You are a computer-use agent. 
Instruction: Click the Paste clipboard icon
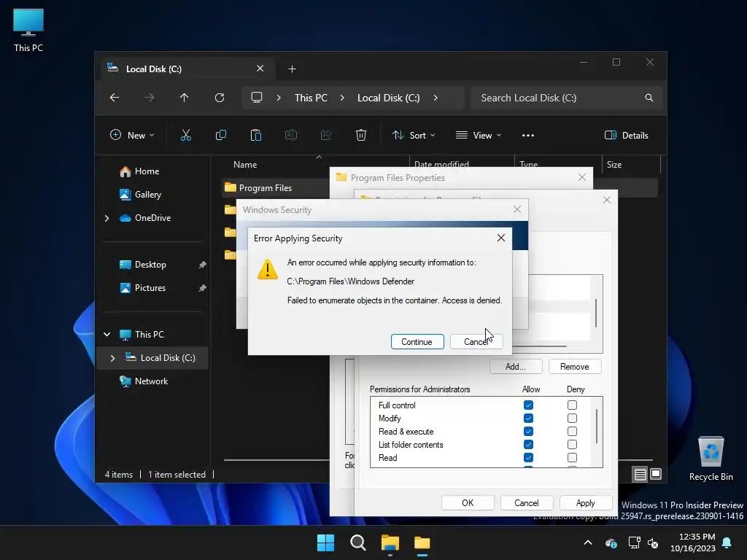[x=256, y=135]
